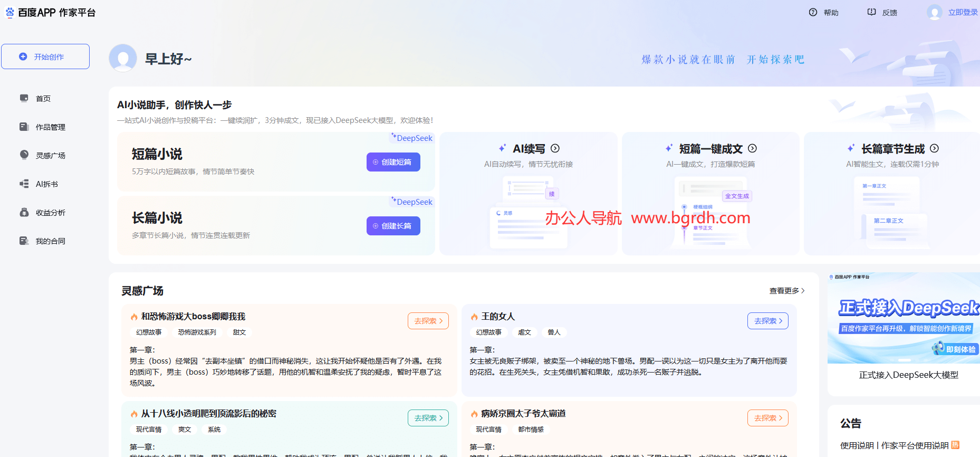The width and height of the screenshot is (980, 457).
Task: Click the 甜文 tag
Action: 239,332
